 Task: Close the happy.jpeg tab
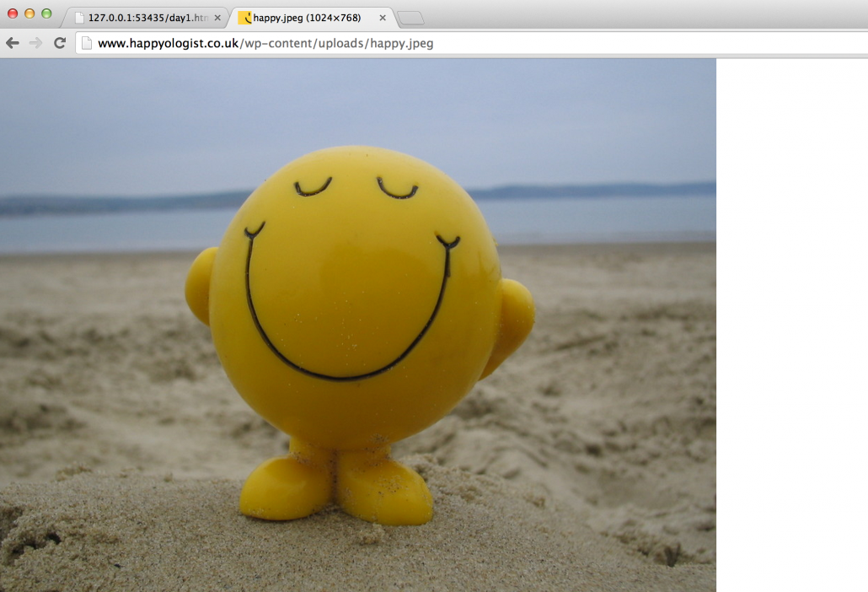[x=383, y=18]
